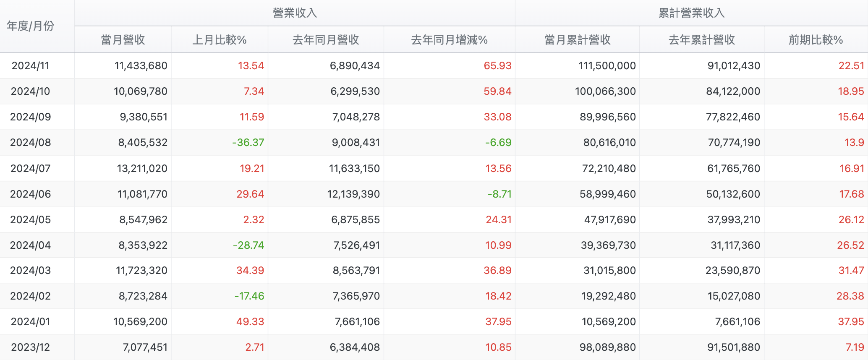The width and height of the screenshot is (868, 360).
Task: Click the 31.47 period comparison value
Action: 852,271
